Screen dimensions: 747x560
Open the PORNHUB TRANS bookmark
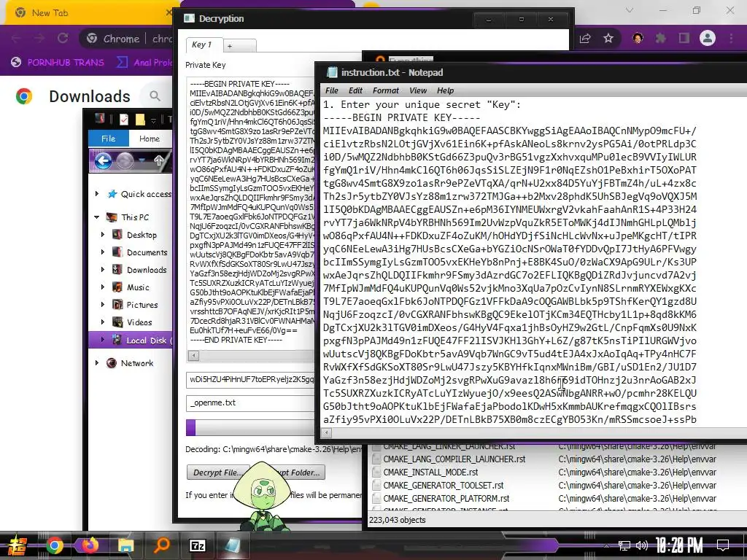(x=58, y=63)
